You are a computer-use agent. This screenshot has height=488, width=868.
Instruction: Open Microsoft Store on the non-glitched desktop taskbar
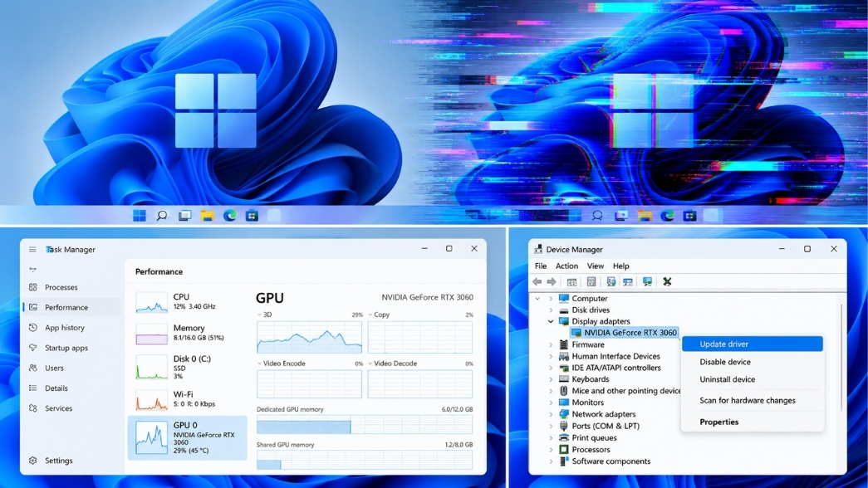(252, 215)
